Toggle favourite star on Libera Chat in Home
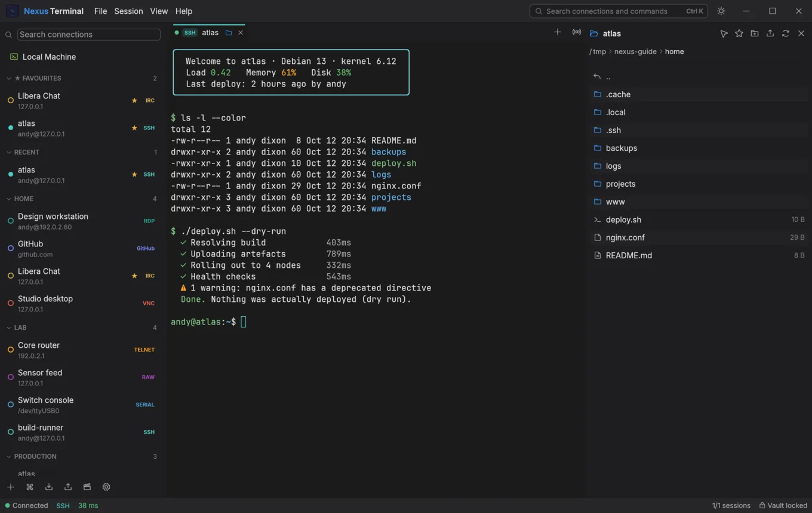 tap(134, 276)
